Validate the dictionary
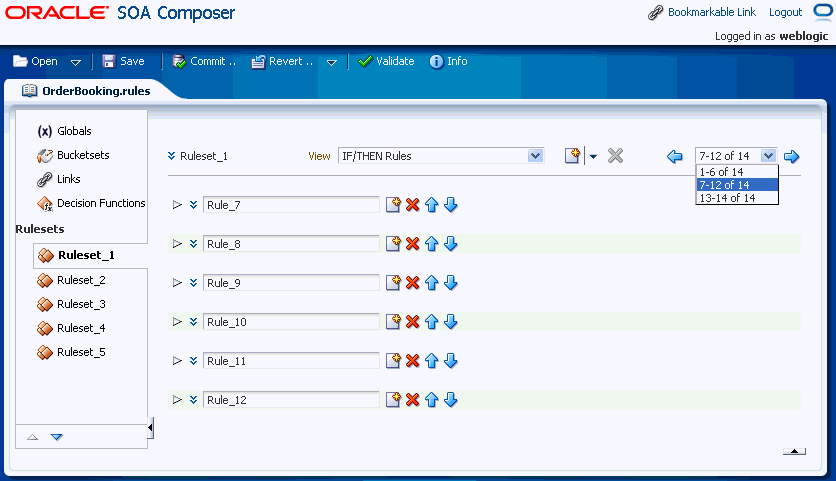Screen dimensions: 836x481 coord(386,61)
